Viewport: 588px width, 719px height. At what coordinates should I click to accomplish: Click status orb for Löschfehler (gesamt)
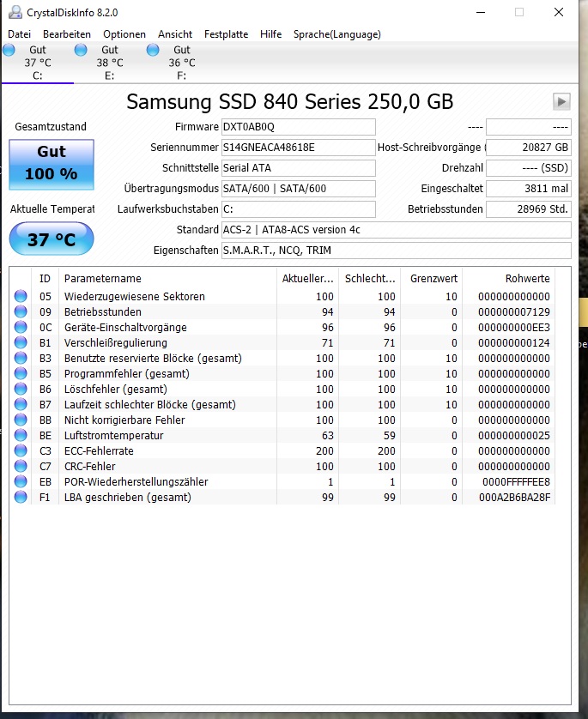click(21, 389)
